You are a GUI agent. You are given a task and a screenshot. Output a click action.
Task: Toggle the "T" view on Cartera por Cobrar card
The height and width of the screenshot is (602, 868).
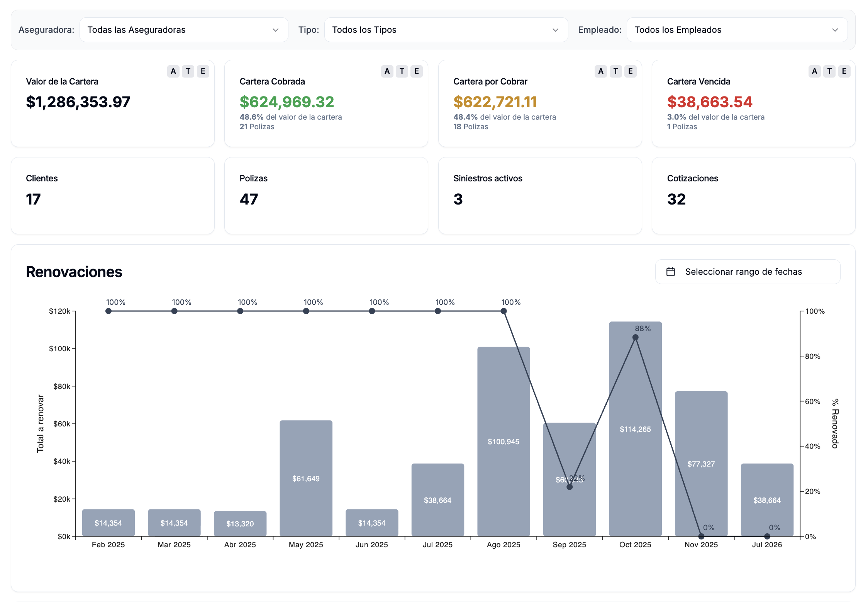pos(616,71)
